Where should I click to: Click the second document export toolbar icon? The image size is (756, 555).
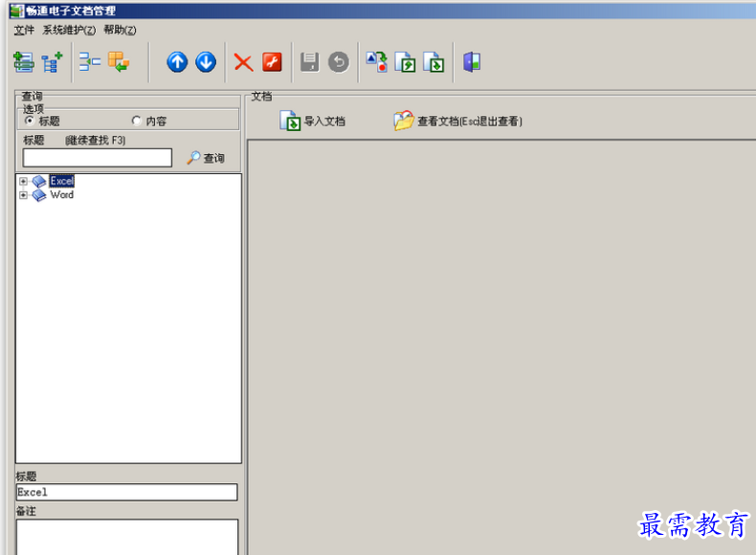click(x=434, y=62)
